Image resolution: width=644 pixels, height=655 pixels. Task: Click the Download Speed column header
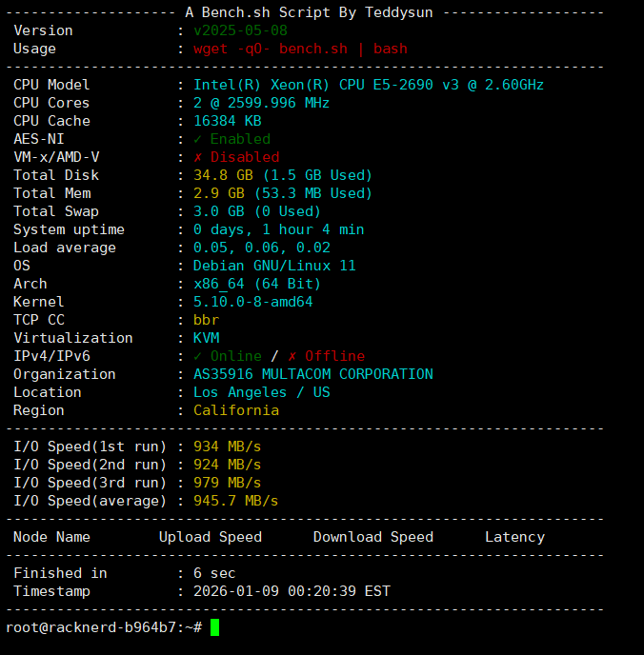[373, 537]
